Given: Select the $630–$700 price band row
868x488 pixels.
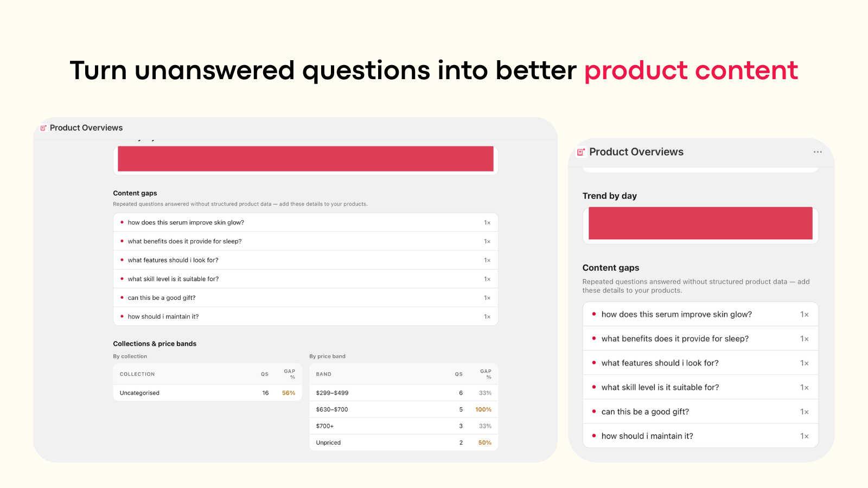Looking at the screenshot, I should click(404, 409).
